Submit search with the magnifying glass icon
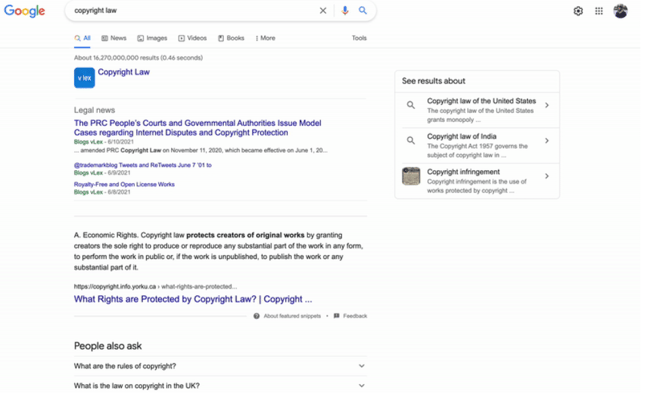Screen dimensions: 670x399 (363, 10)
